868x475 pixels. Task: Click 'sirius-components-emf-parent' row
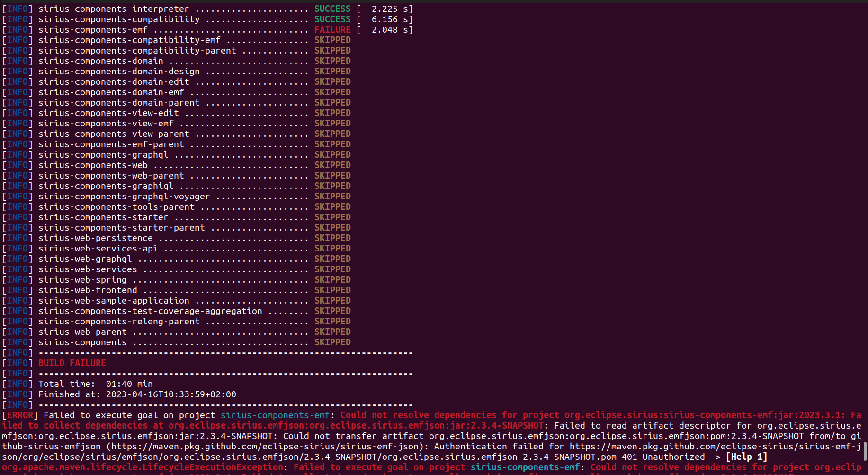click(x=176, y=144)
